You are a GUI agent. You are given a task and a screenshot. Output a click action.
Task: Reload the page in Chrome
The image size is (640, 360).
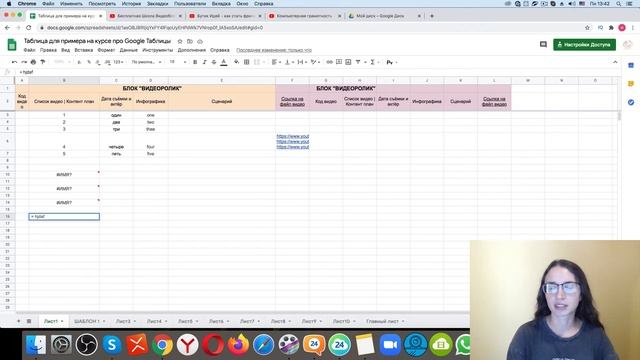(x=29, y=28)
